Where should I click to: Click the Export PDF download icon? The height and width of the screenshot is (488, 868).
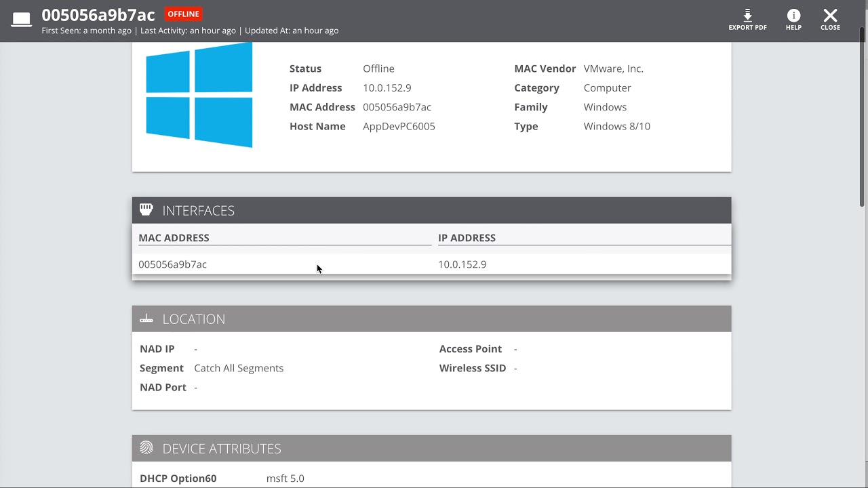pyautogui.click(x=747, y=16)
